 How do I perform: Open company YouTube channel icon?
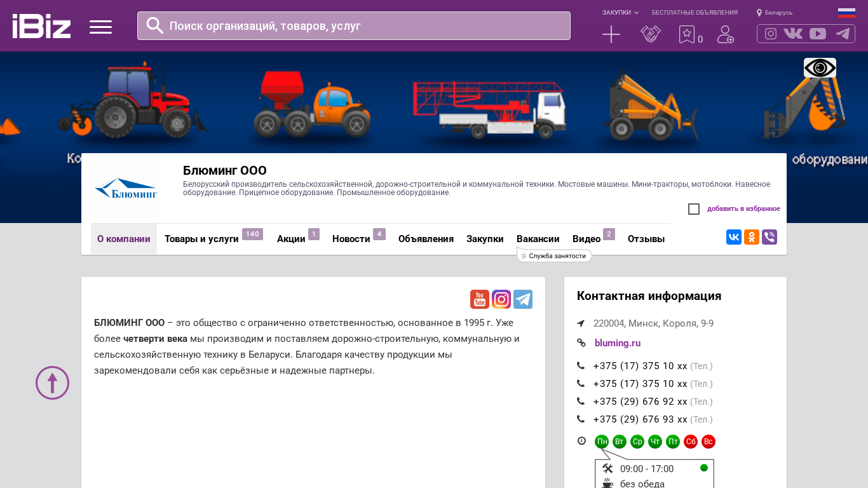point(480,299)
